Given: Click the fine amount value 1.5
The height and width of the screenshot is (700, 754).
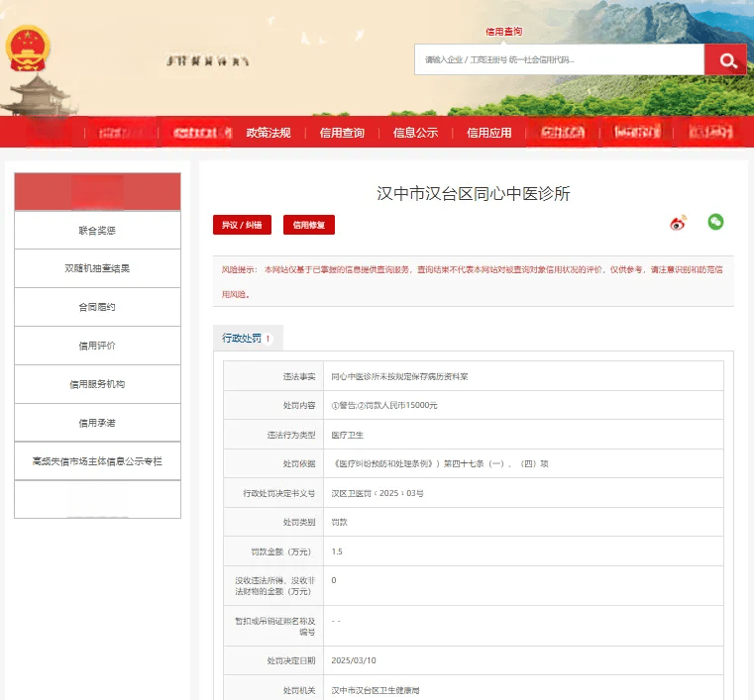Looking at the screenshot, I should click(x=337, y=551).
